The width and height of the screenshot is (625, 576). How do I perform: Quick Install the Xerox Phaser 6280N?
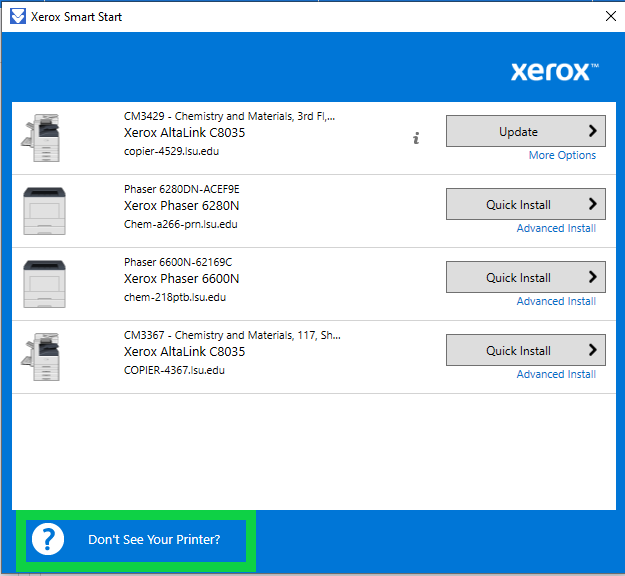click(x=526, y=204)
